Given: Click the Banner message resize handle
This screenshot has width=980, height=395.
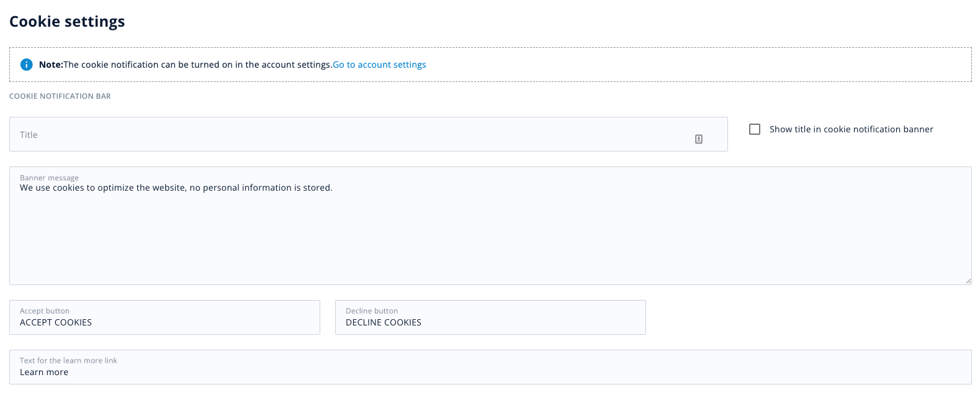Looking at the screenshot, I should [968, 281].
